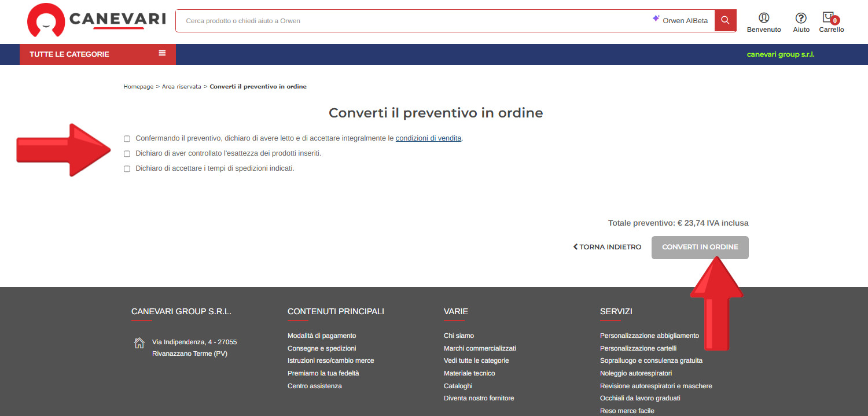868x416 pixels.
Task: Open Personalizzazione cartelli link
Action: (x=638, y=348)
